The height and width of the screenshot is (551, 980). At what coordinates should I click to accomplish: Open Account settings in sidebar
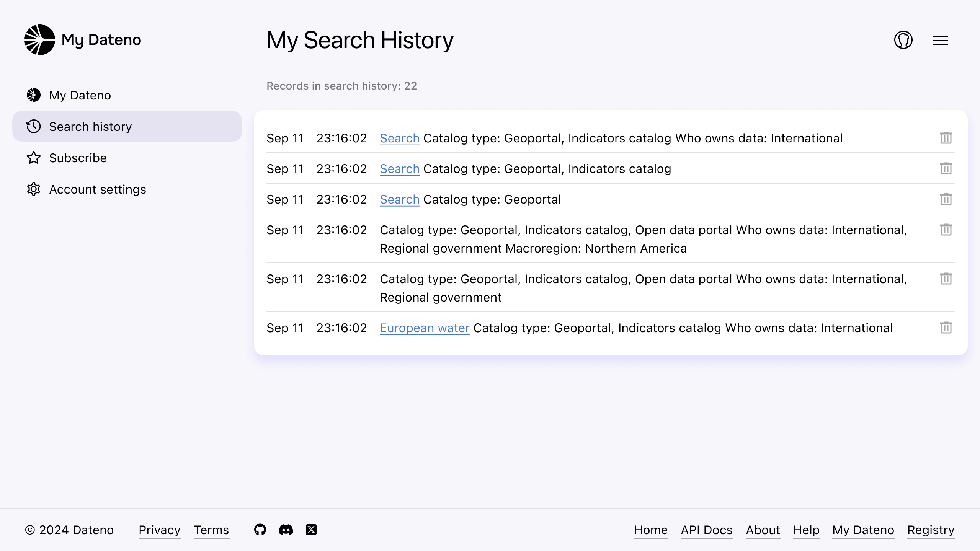[x=97, y=189]
